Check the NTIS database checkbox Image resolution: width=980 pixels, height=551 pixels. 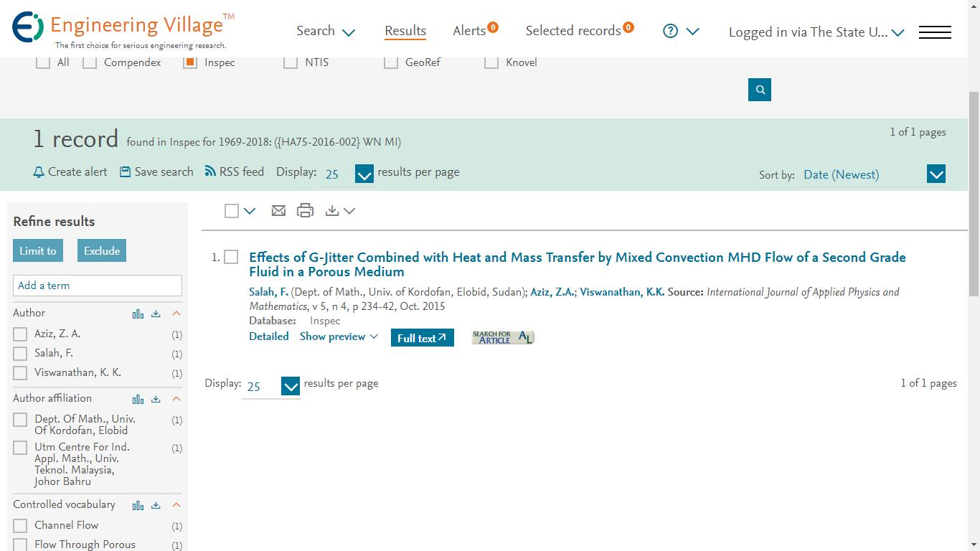click(x=291, y=62)
